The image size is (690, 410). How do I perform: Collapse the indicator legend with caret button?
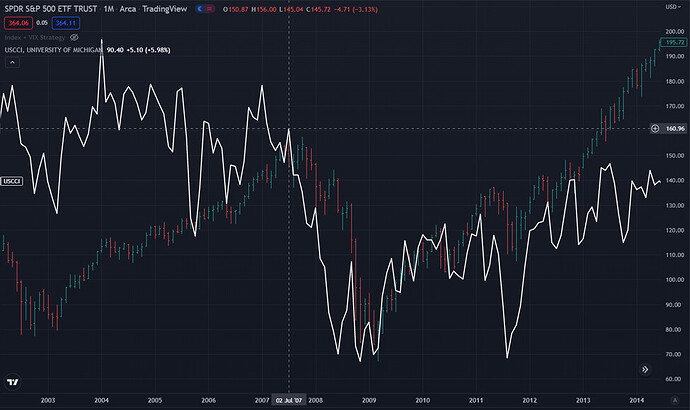(x=12, y=62)
